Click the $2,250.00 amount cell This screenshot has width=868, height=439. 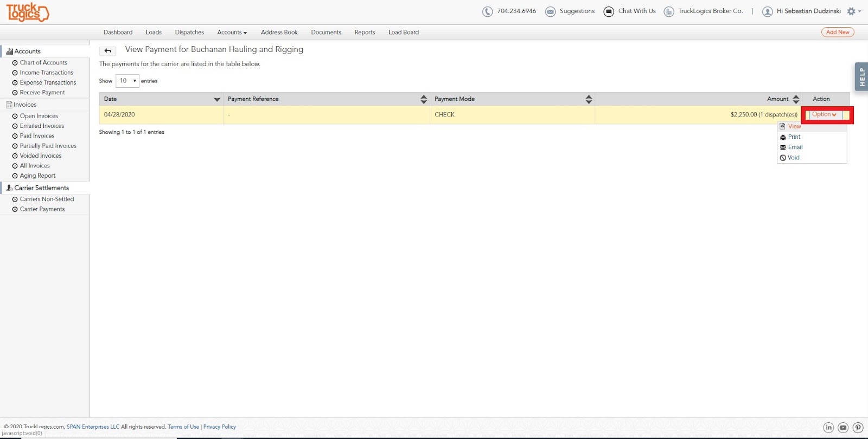[x=698, y=115]
